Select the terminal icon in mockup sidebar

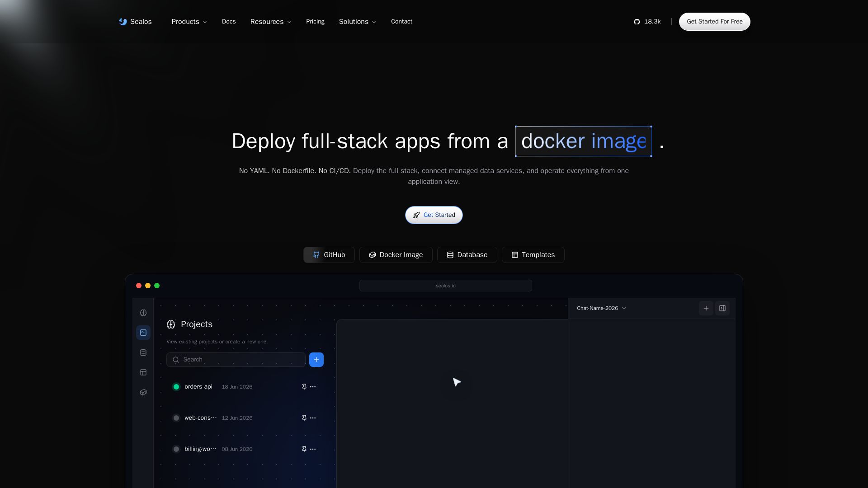click(x=143, y=333)
